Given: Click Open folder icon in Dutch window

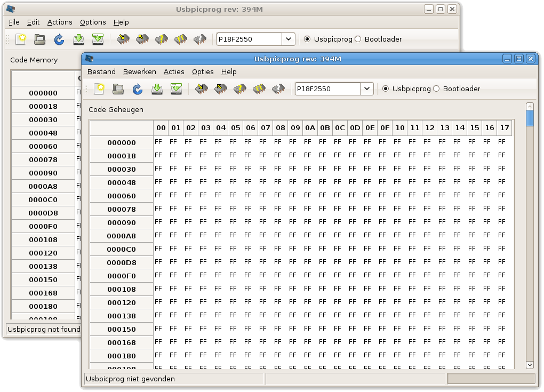Looking at the screenshot, I should 118,89.
